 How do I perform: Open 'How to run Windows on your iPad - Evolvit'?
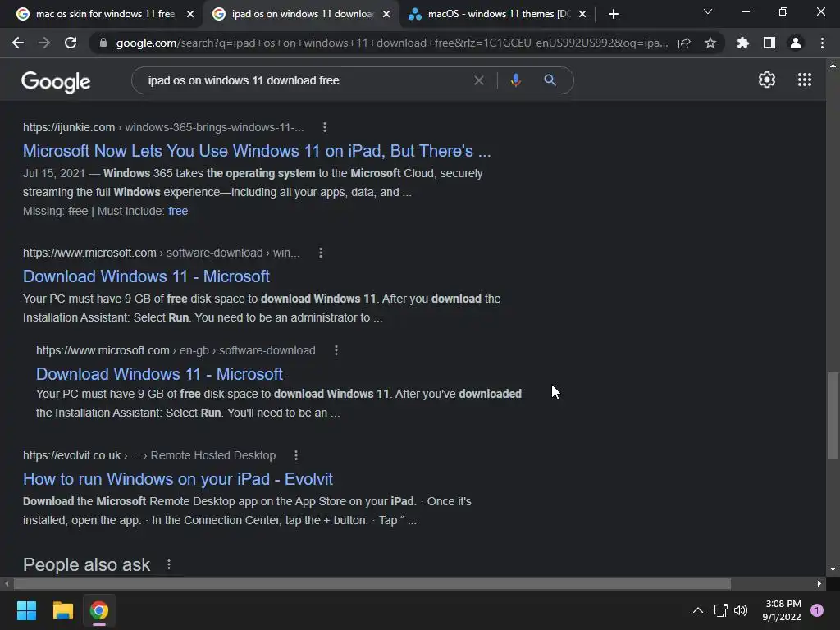pyautogui.click(x=178, y=479)
